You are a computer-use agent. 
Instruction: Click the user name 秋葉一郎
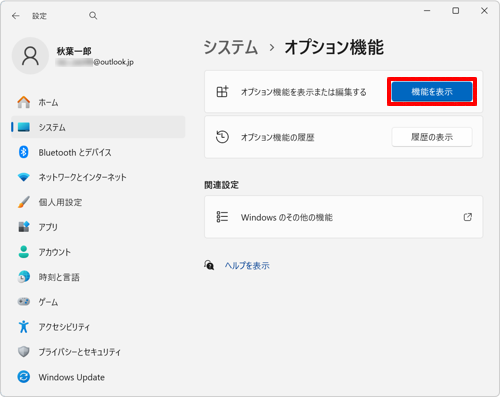(x=74, y=51)
